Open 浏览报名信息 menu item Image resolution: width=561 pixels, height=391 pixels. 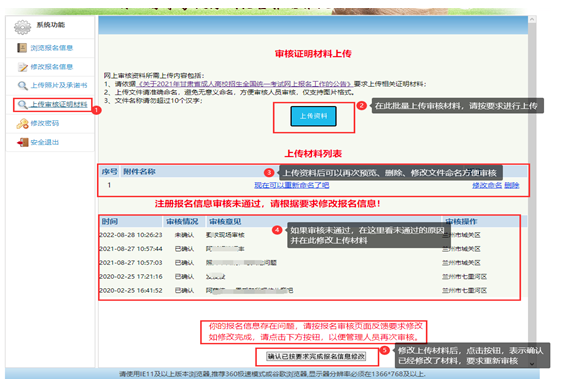click(x=52, y=48)
